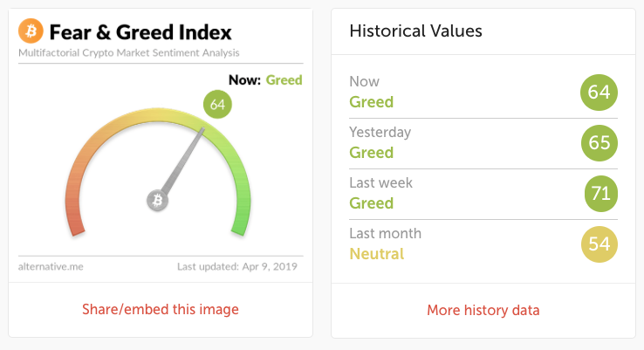Click the orange Bitcoin logo icon

coord(31,31)
